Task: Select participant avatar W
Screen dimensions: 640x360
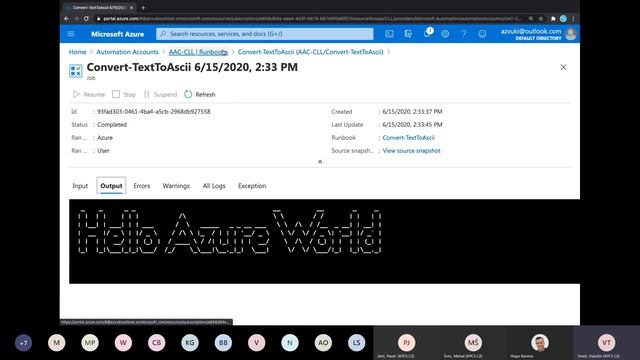Action: (123, 343)
